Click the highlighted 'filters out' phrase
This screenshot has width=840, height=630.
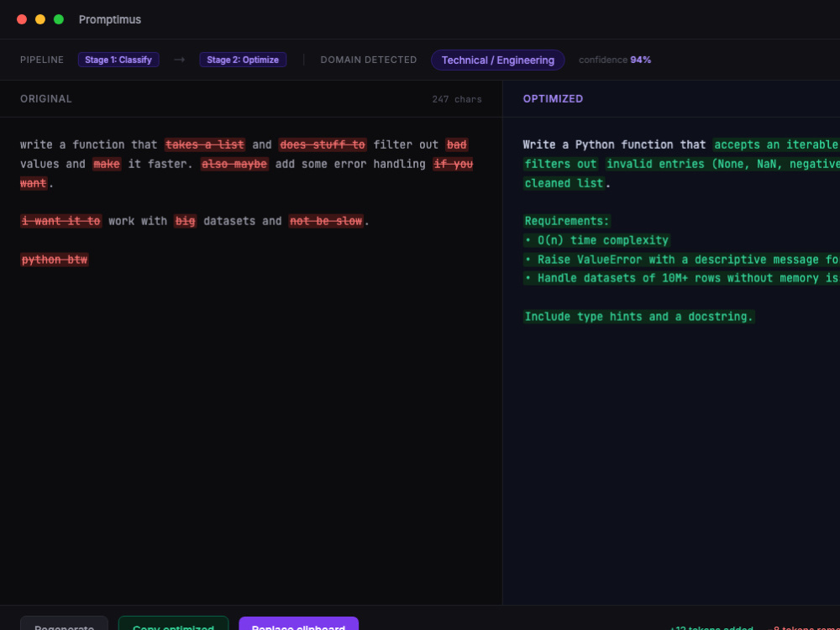tap(560, 164)
